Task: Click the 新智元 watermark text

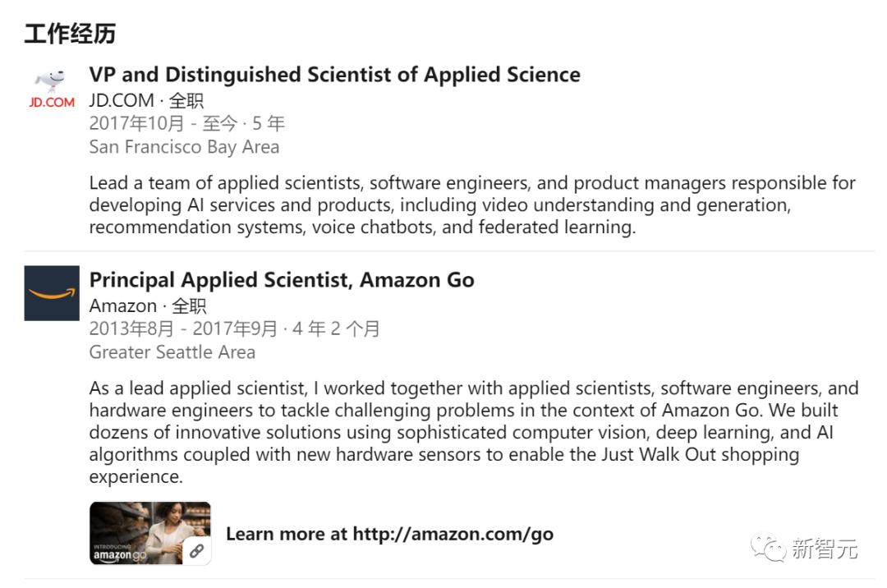Action: (825, 549)
